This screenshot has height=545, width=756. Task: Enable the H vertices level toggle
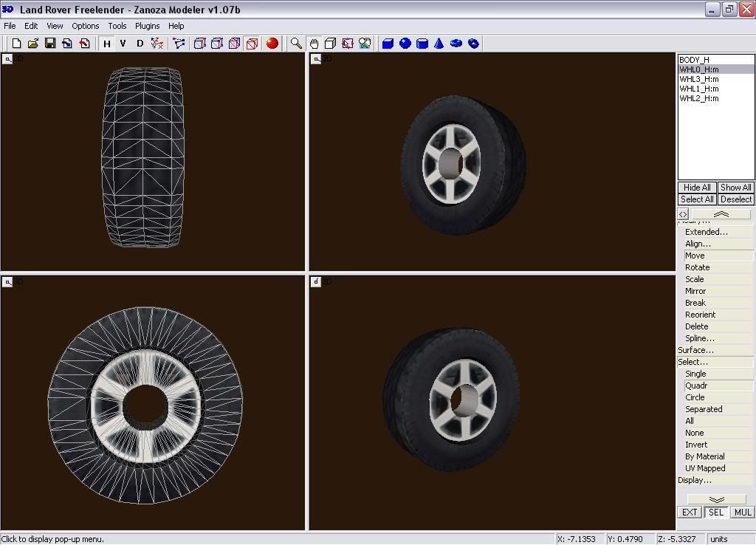[107, 44]
